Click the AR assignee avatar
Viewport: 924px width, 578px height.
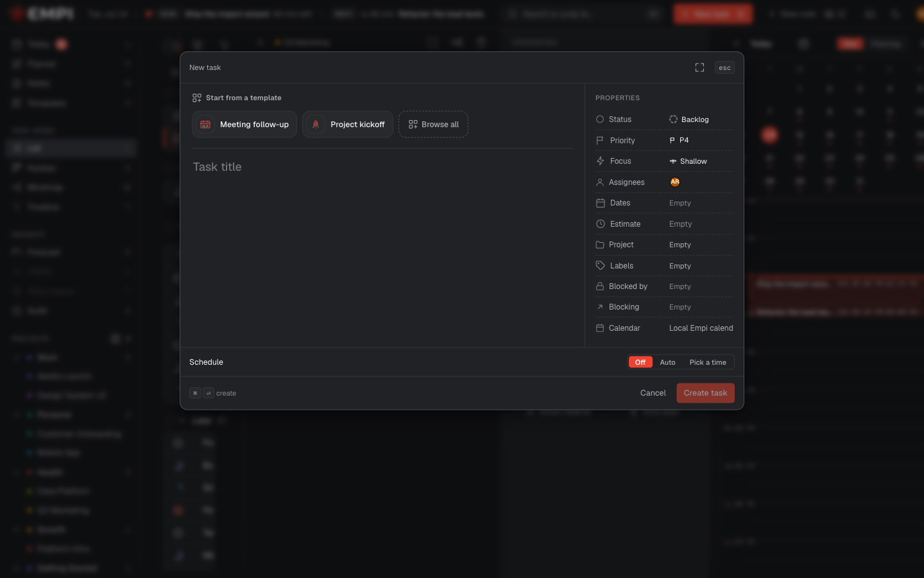click(675, 182)
